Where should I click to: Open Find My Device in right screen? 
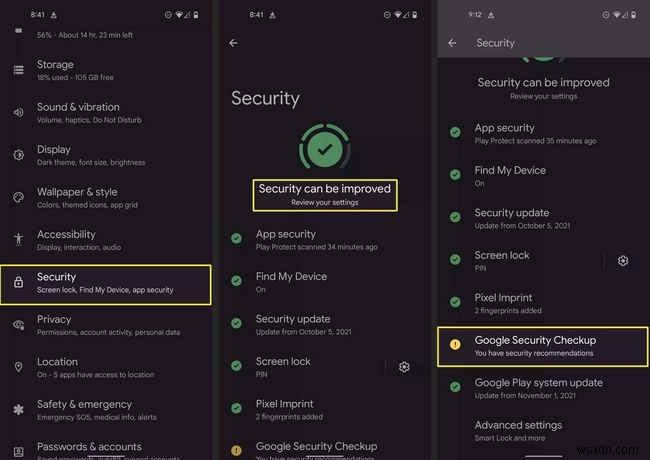click(543, 176)
